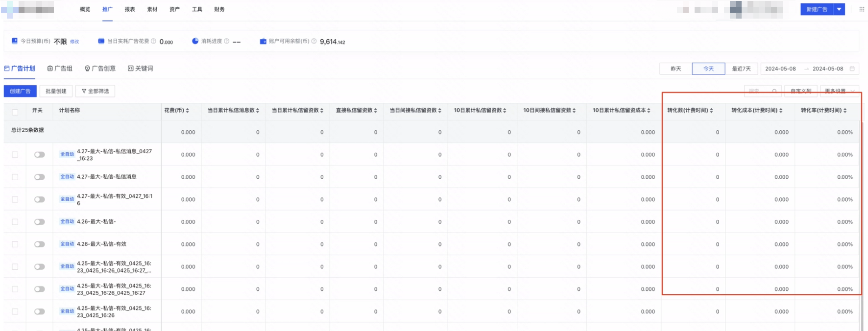The width and height of the screenshot is (868, 331).
Task: Tick checkbox for 4.27-最大-私信-私信消息 row
Action: tap(15, 177)
